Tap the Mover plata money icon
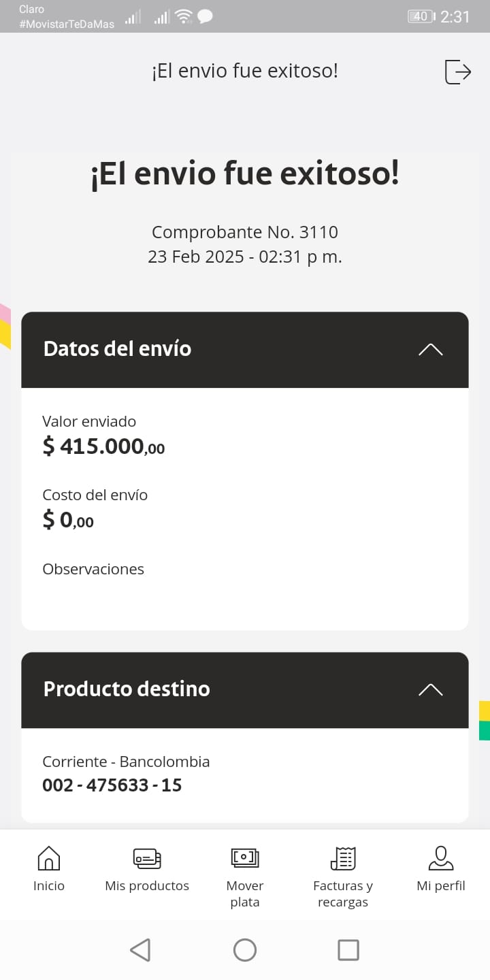The width and height of the screenshot is (490, 980). pyautogui.click(x=245, y=858)
